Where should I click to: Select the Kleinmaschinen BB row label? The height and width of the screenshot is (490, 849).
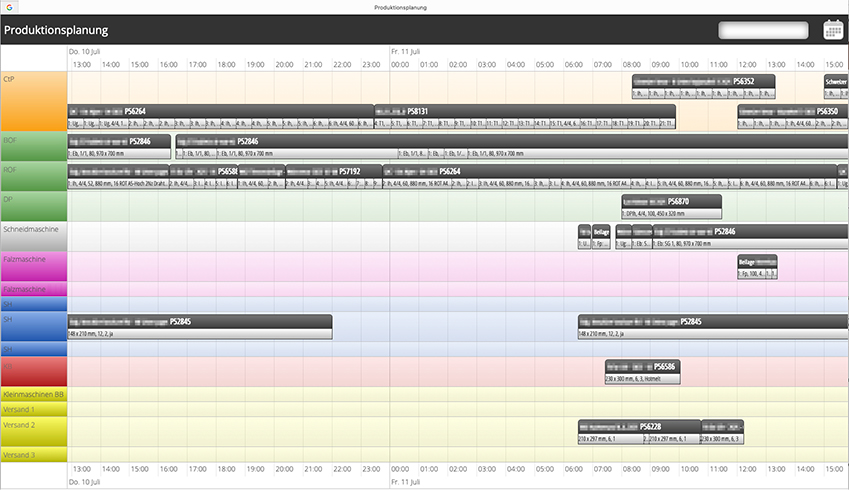(x=33, y=394)
